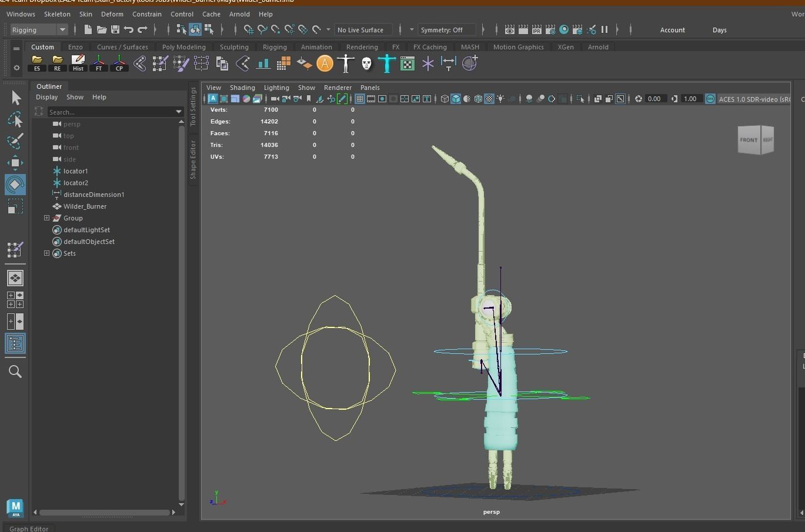Toggle the Outliner panel visibility button
The image size is (805, 532).
(x=15, y=343)
